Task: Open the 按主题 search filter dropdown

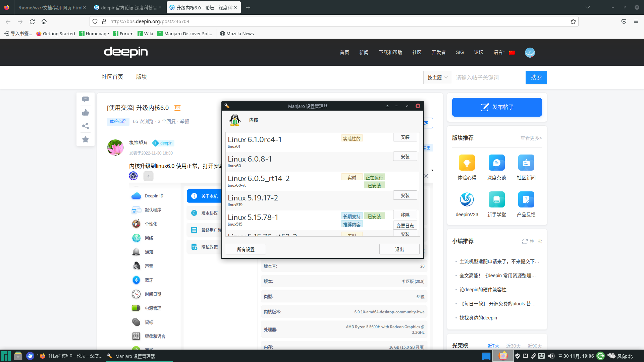Action: [437, 77]
